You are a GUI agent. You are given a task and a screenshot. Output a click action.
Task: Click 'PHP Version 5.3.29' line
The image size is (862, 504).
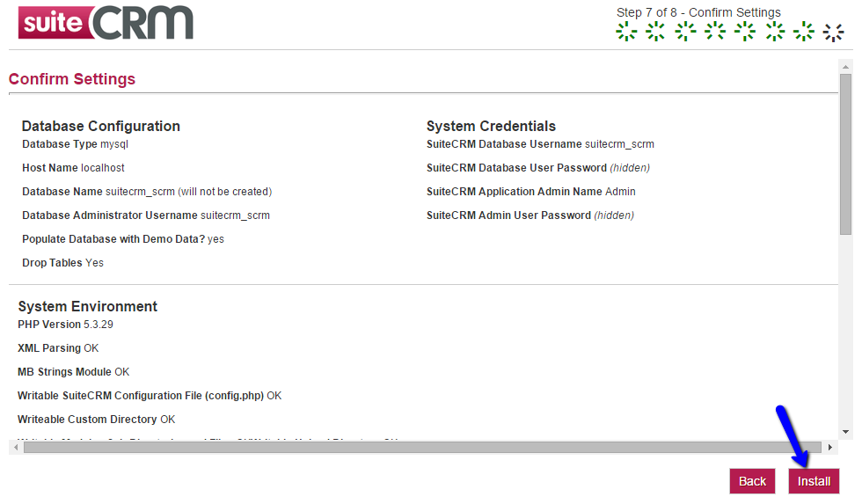tap(65, 325)
